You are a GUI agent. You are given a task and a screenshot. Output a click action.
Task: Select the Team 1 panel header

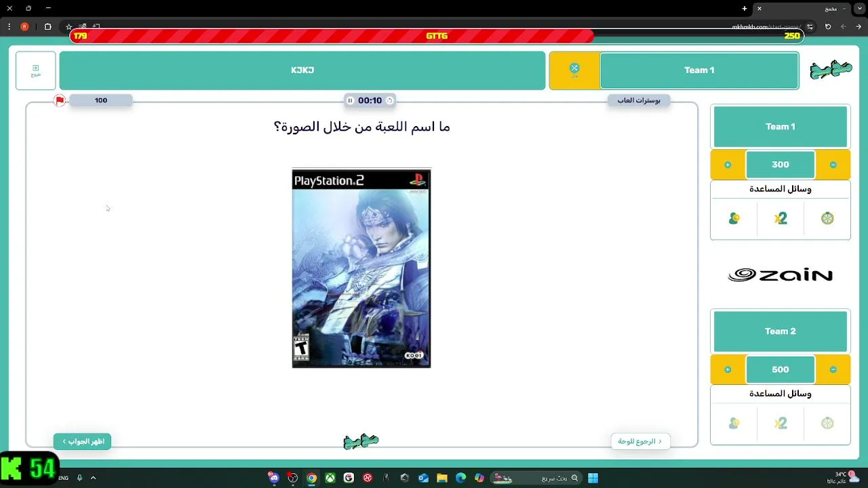781,127
